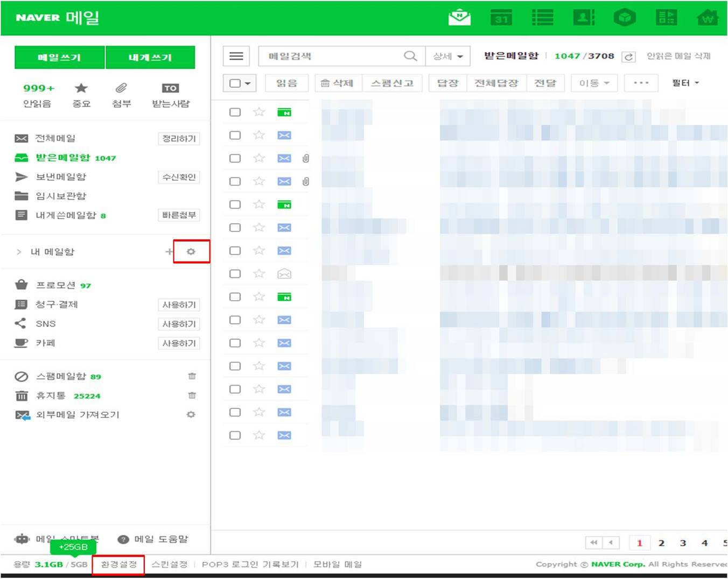Viewport: 728px width, 579px height.
Task: Go to the first page arrow
Action: point(593,542)
